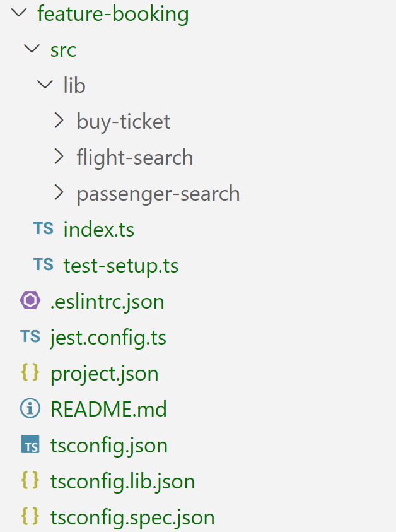Viewport: 396px width, 532px height.
Task: Collapse the feature-booking folder chevron
Action: [x=19, y=13]
